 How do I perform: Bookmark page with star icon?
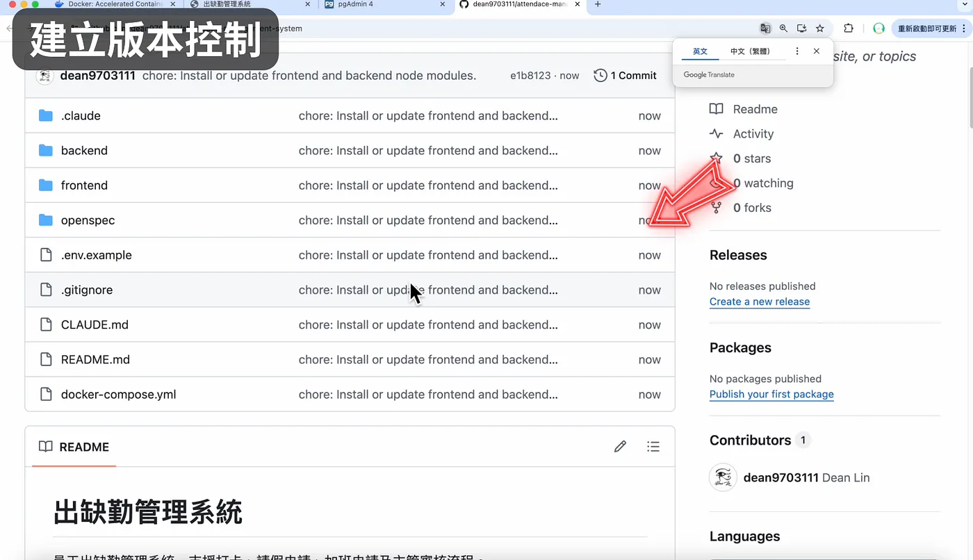click(x=820, y=28)
